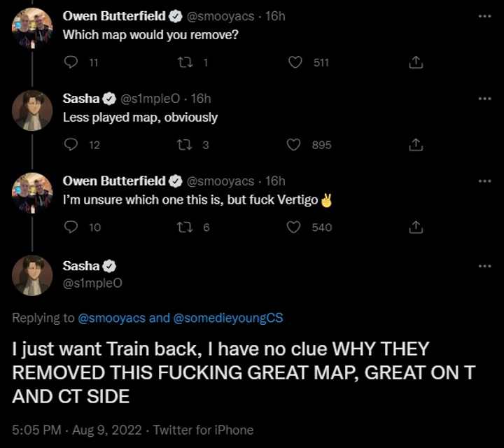Open more options on Sasha's short reply
Viewport: 504px width, 448px height.
coord(484,99)
